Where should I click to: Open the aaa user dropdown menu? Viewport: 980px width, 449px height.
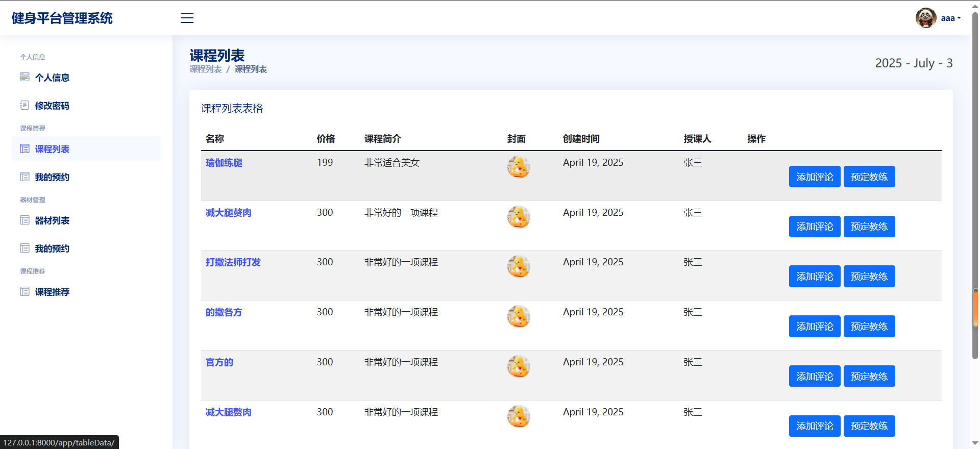click(950, 18)
